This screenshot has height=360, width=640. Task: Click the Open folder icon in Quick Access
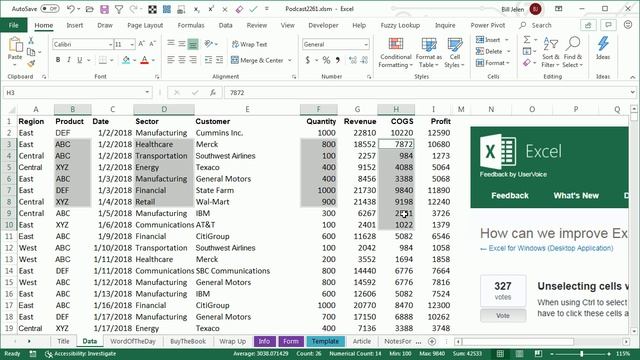[x=89, y=9]
